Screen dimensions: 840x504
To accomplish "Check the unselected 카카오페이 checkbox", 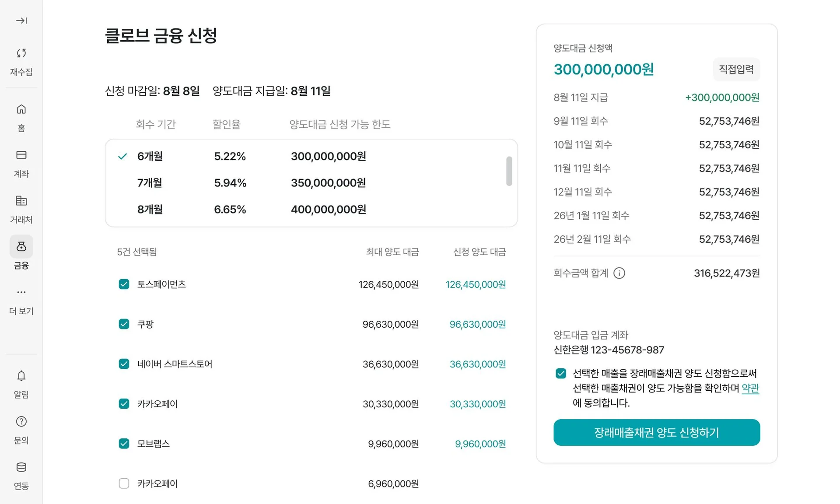I will tap(124, 483).
